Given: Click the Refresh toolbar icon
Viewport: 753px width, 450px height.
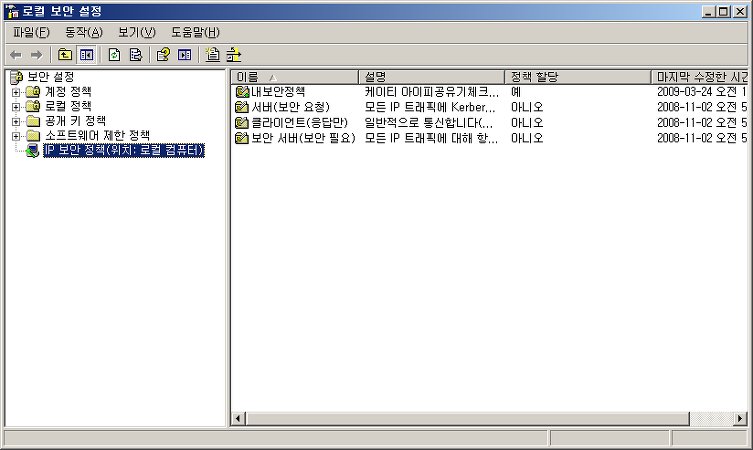Looking at the screenshot, I should pyautogui.click(x=114, y=54).
